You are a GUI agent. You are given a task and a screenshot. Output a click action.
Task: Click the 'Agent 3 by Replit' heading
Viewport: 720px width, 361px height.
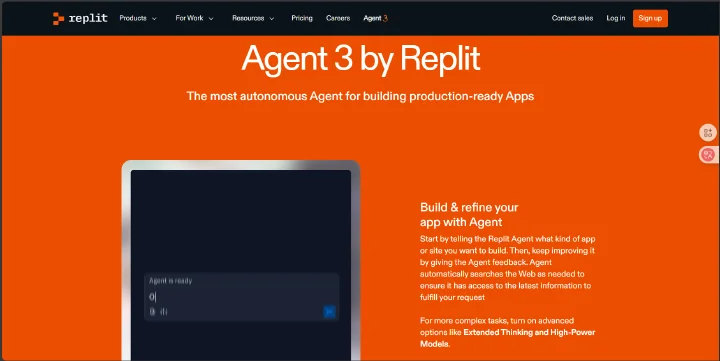tap(360, 59)
